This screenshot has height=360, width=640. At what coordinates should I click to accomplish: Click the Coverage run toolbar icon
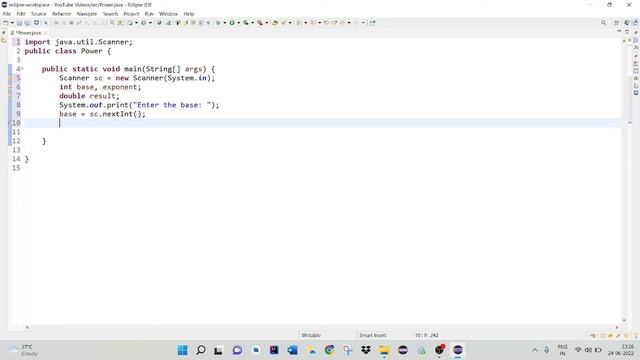tap(246, 23)
